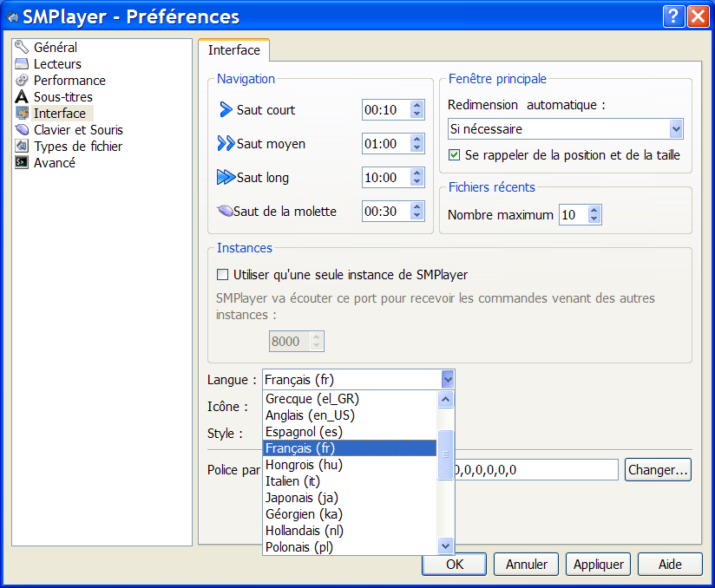Click the language list scrollbar thumb
The width and height of the screenshot is (715, 588).
point(445,454)
